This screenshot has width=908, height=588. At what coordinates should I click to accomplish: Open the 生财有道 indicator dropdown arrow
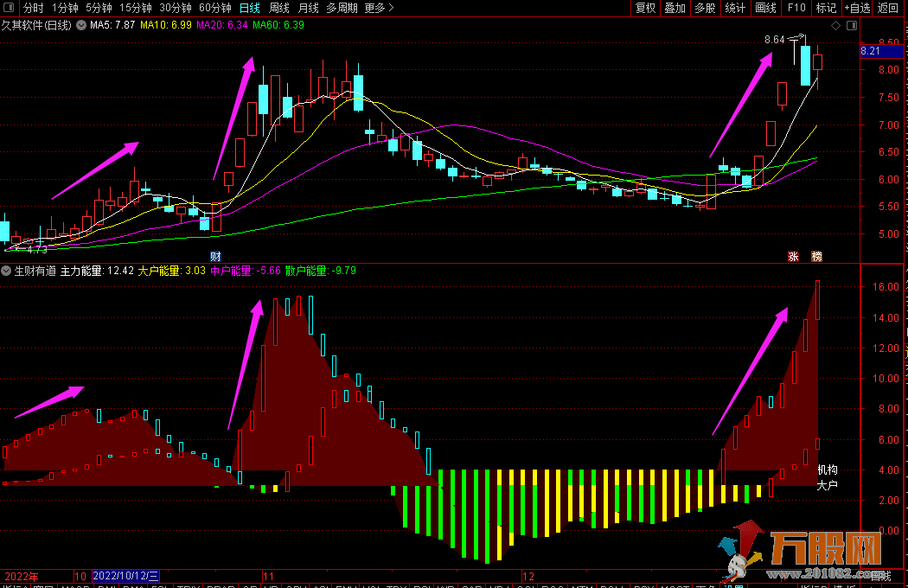(6, 271)
